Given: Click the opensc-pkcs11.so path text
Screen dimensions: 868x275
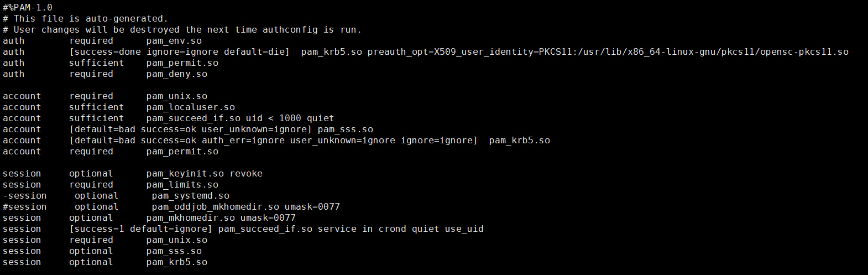Looking at the screenshot, I should (804, 52).
